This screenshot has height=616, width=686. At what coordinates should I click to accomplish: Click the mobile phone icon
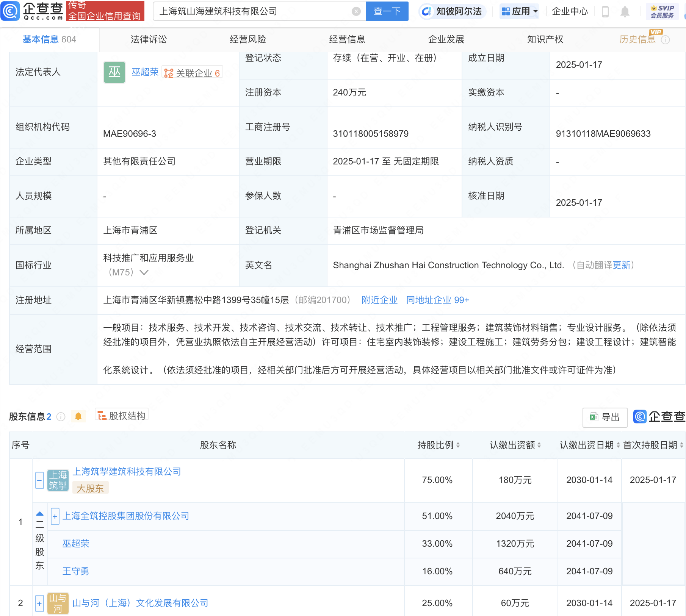(605, 12)
